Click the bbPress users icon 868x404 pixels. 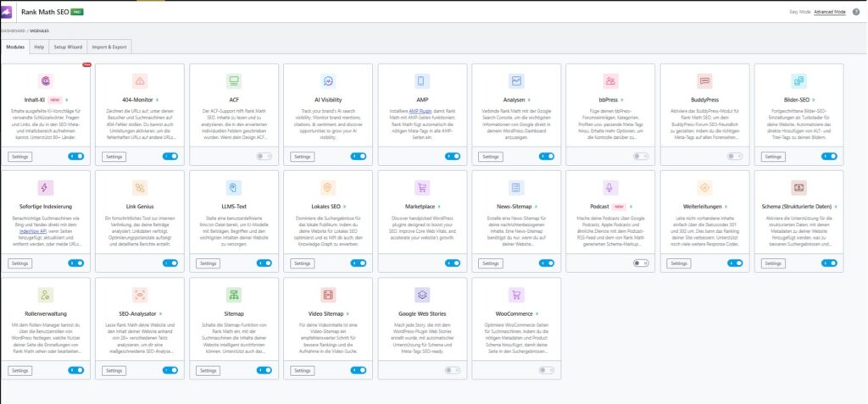tap(610, 81)
